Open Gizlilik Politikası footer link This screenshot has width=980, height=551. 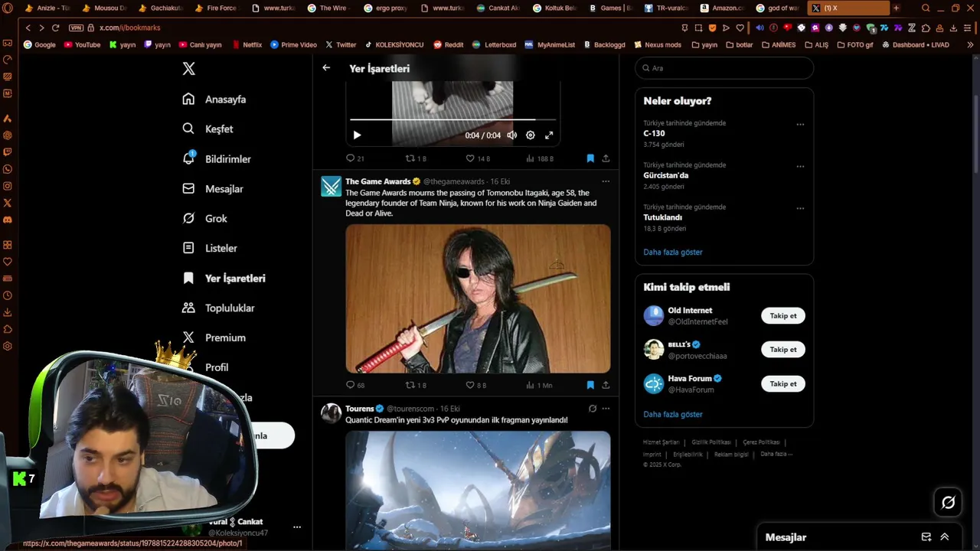point(711,442)
